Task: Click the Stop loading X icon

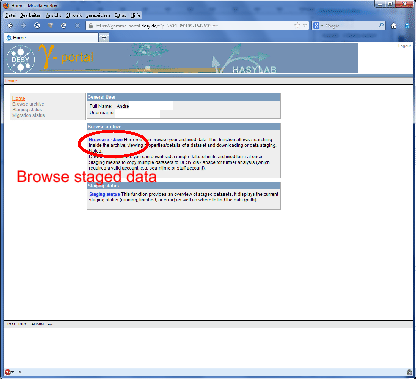Action: [77, 25]
